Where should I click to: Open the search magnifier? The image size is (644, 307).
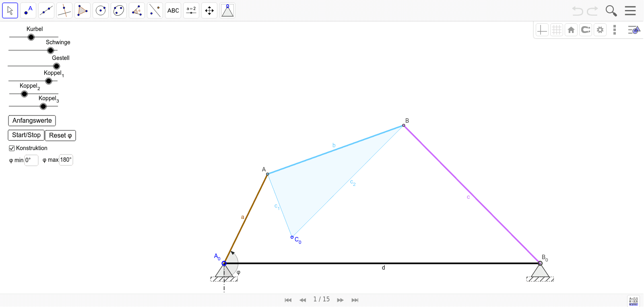611,11
